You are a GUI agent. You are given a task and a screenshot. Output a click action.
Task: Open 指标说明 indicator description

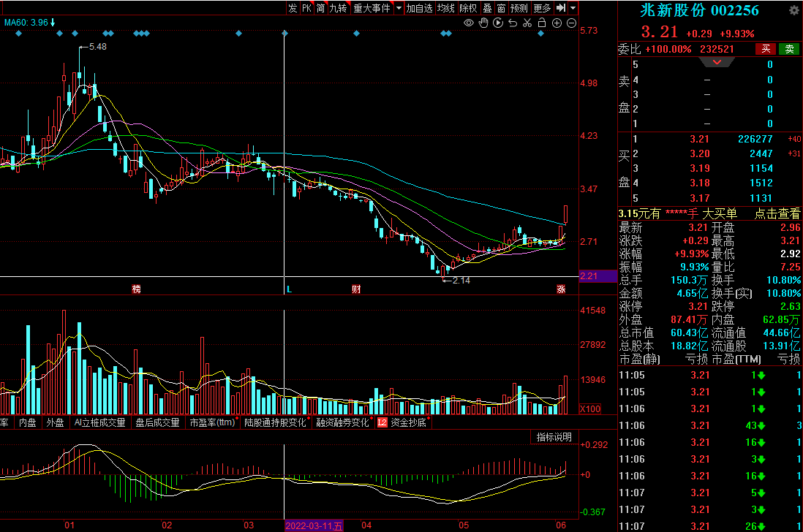(554, 437)
